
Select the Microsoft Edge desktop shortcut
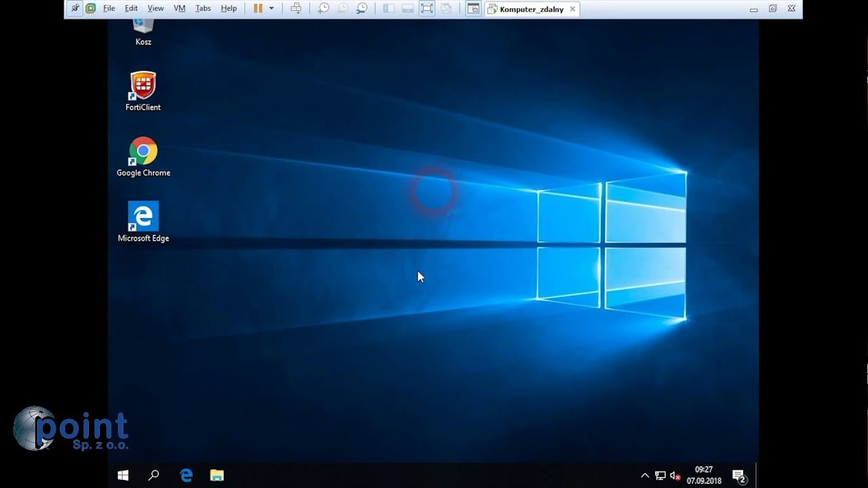tap(143, 222)
